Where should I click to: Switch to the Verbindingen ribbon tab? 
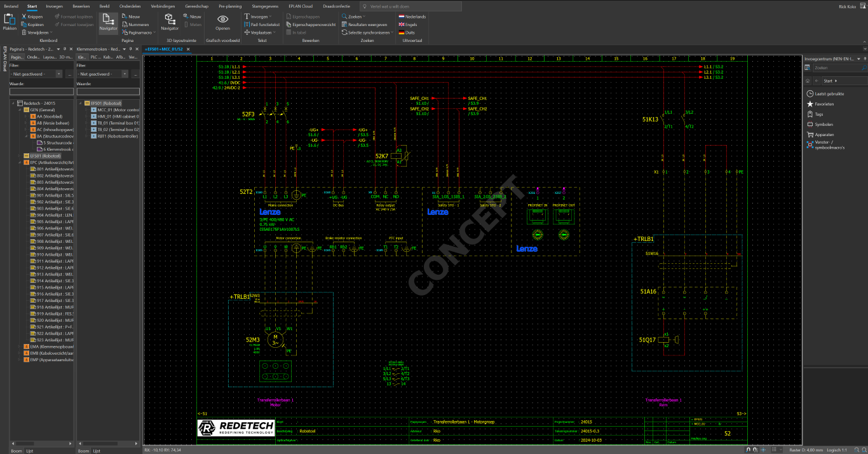163,6
